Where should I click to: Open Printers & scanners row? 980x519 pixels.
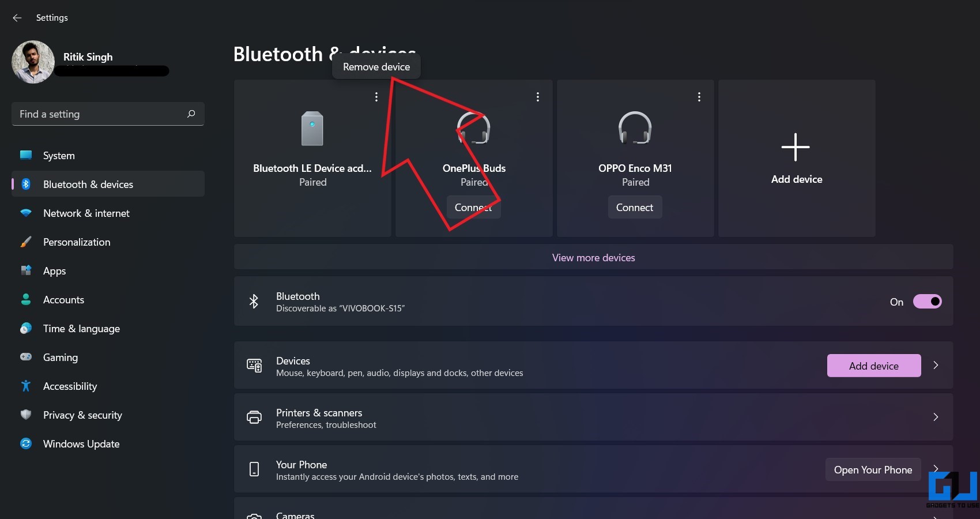pyautogui.click(x=594, y=418)
